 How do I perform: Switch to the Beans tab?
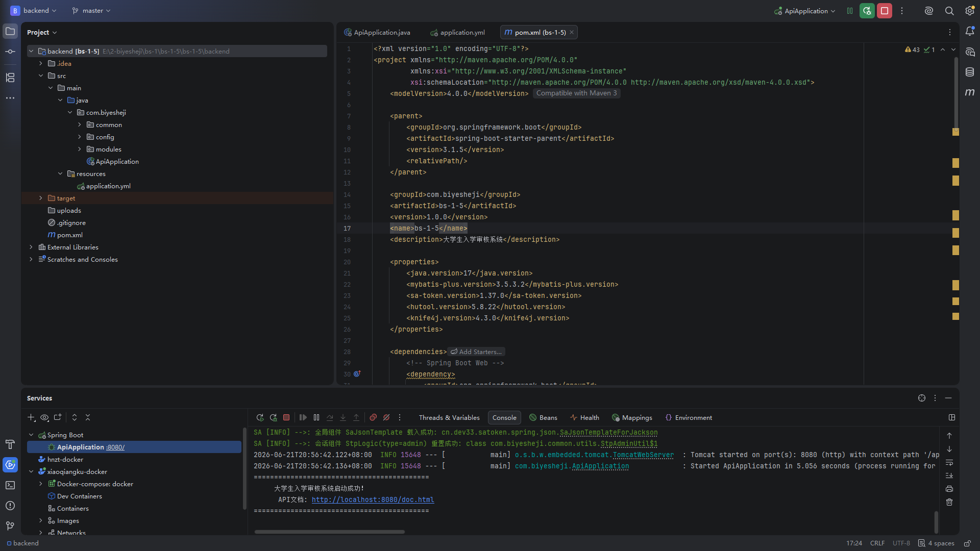point(543,417)
